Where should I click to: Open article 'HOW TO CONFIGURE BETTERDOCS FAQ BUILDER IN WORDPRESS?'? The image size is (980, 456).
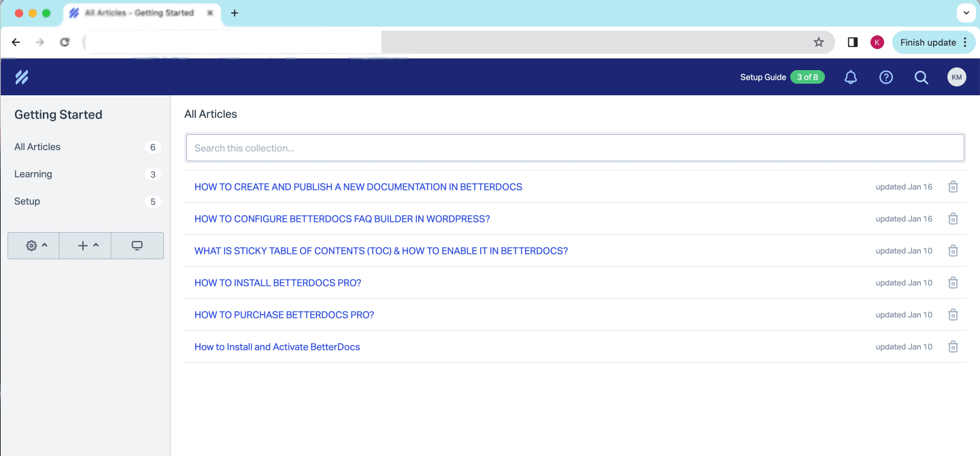(x=341, y=218)
